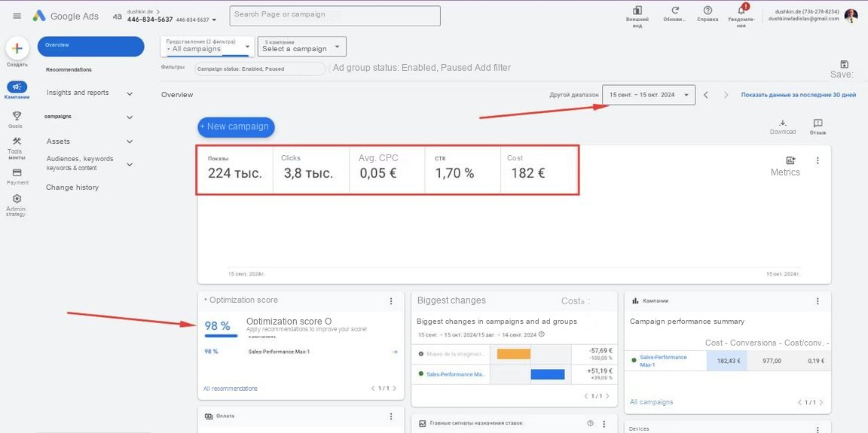Screen dimensions: 868x433
Task: Click the 98 % optimization score
Action: click(x=218, y=326)
